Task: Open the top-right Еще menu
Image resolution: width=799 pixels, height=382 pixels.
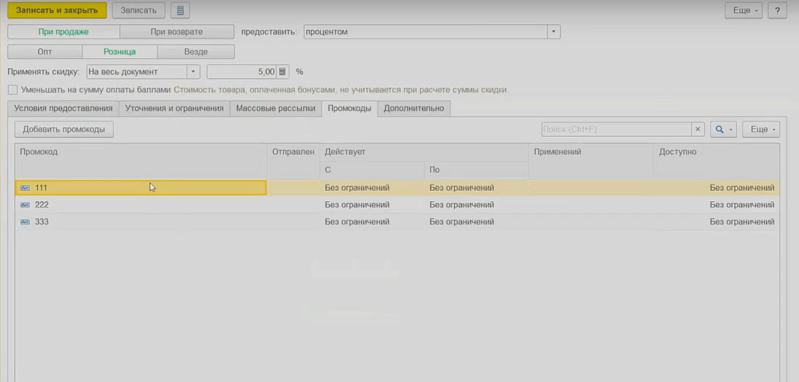Action: click(744, 10)
